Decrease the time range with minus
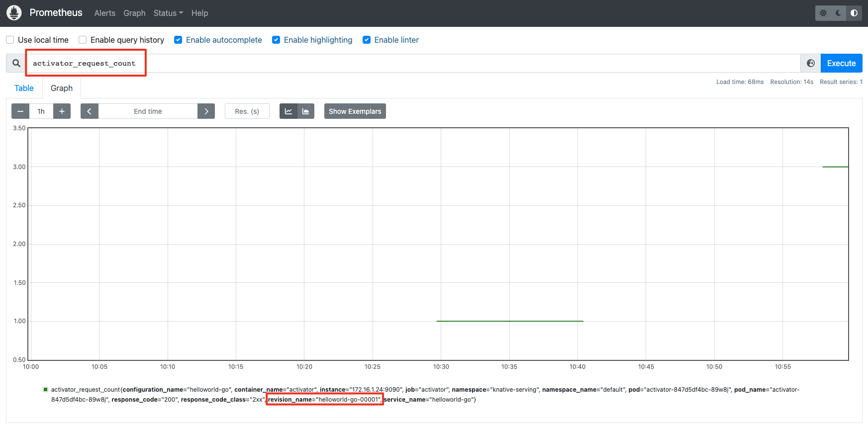This screenshot has width=868, height=427. tap(20, 111)
